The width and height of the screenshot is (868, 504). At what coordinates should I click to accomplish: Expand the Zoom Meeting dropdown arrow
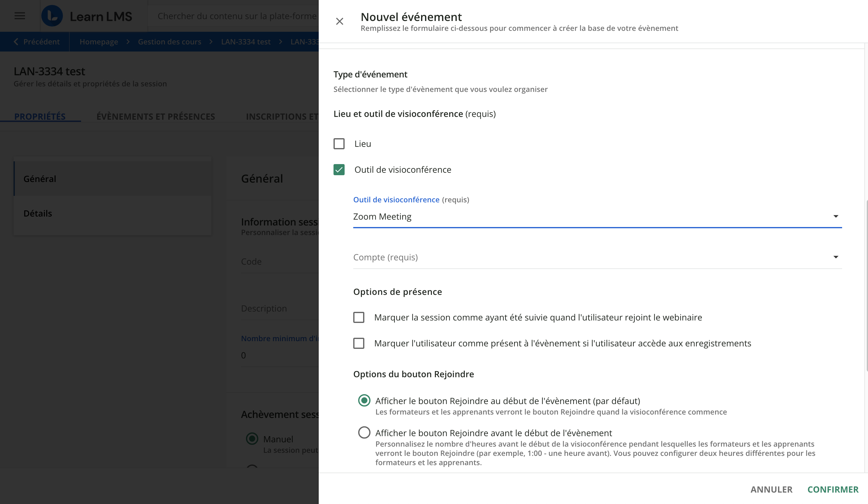[x=836, y=217]
